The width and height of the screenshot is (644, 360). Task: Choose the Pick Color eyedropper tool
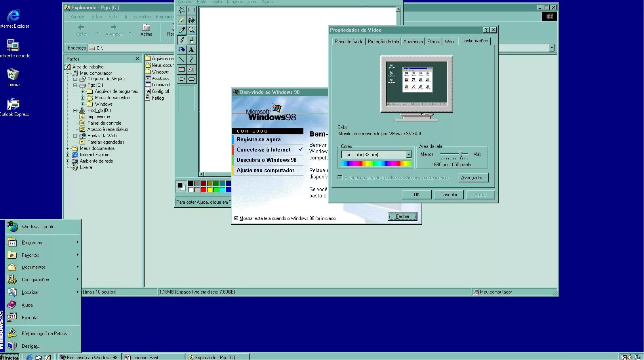coord(182,30)
